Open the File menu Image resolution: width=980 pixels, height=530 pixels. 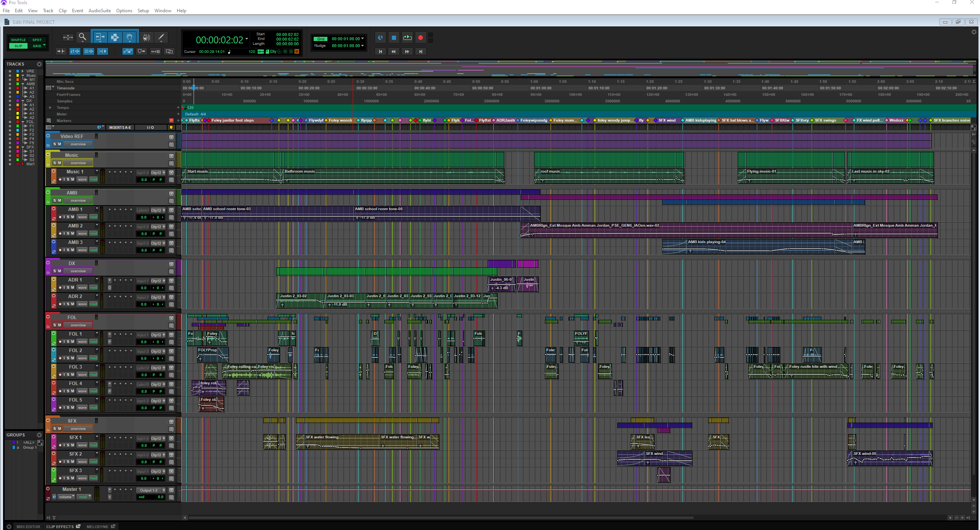point(6,11)
